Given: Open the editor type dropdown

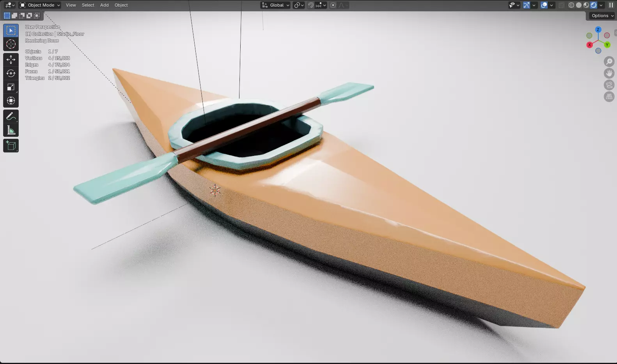Looking at the screenshot, I should coord(10,5).
